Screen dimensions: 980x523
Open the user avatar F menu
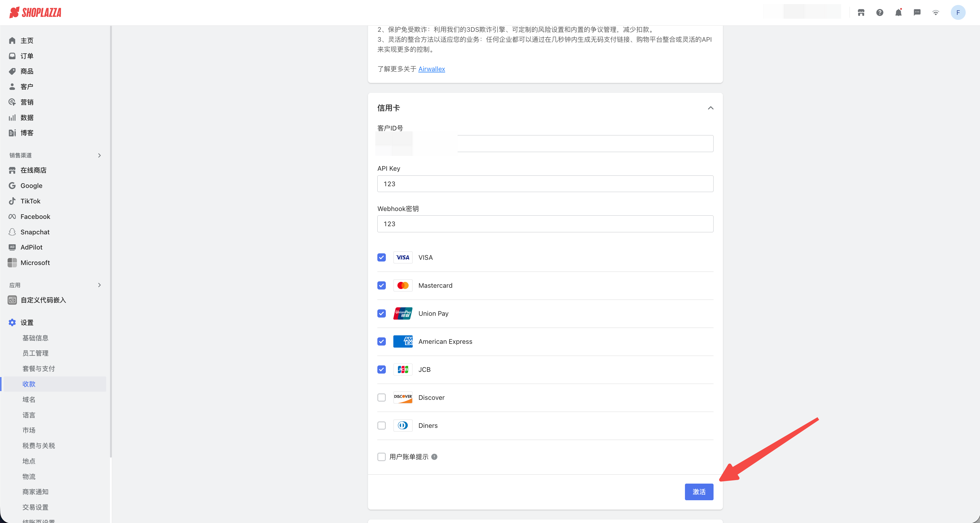coord(958,13)
